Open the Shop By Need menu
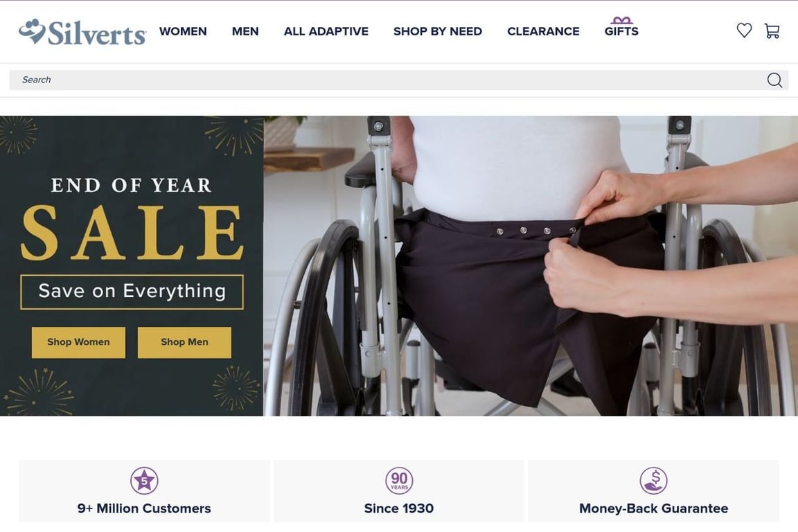 438,32
